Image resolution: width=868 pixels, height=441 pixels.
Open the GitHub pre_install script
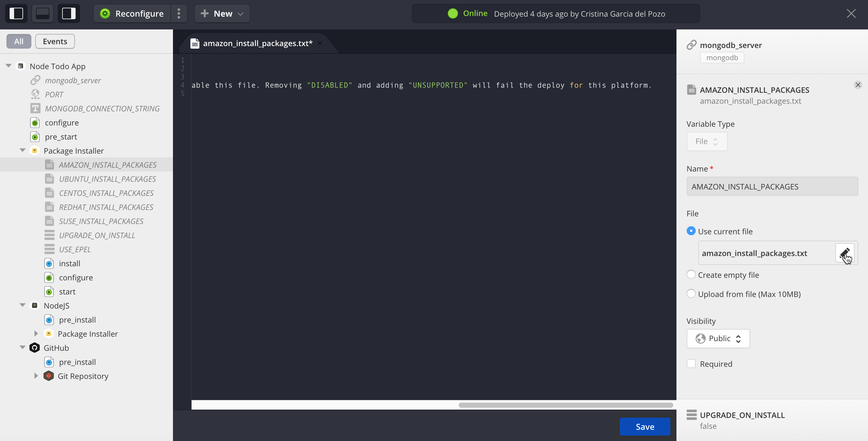(77, 362)
